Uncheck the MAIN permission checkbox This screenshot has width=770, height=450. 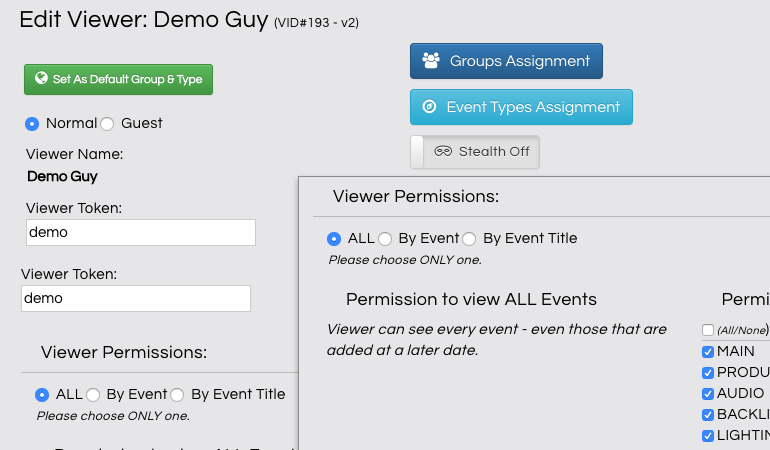tap(708, 351)
